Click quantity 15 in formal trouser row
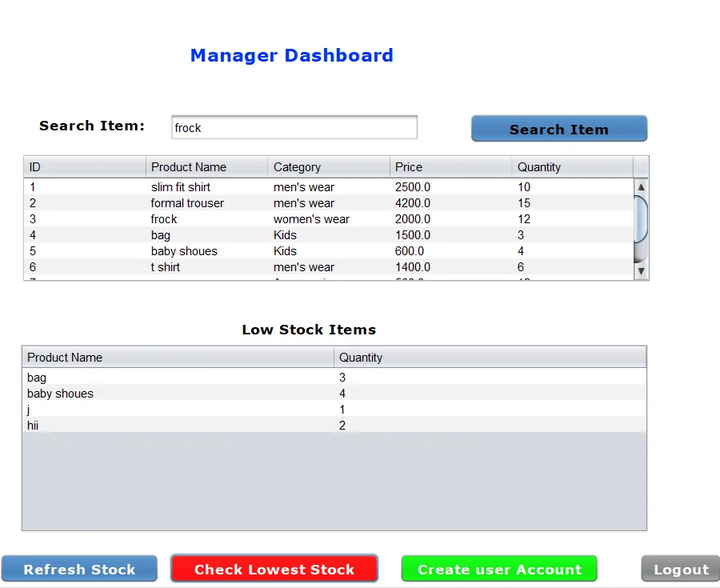The width and height of the screenshot is (720, 588). (x=573, y=203)
